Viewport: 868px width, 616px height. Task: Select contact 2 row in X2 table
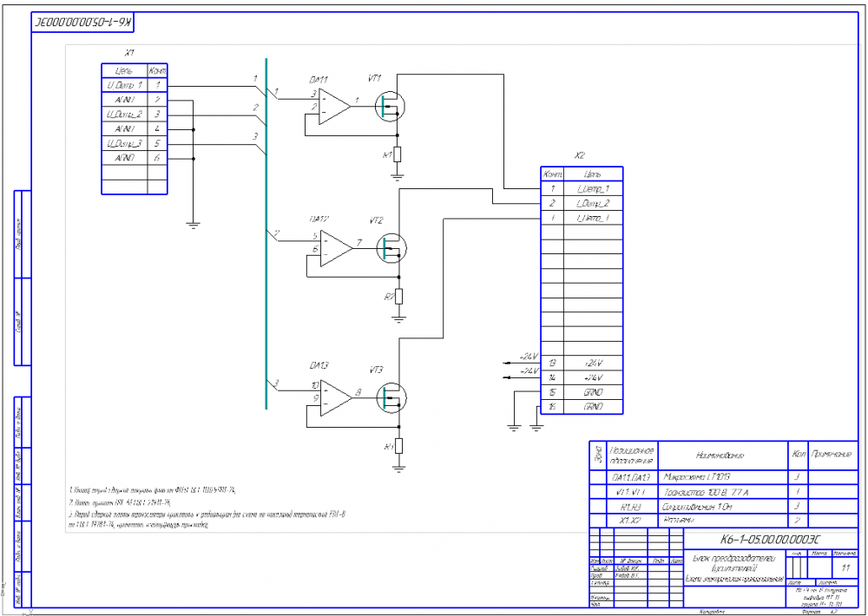pos(581,203)
